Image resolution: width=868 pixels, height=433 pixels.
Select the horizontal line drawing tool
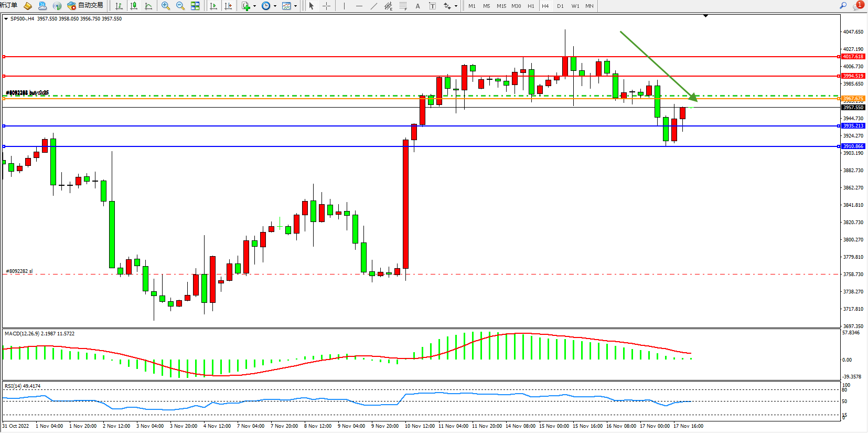click(x=359, y=6)
